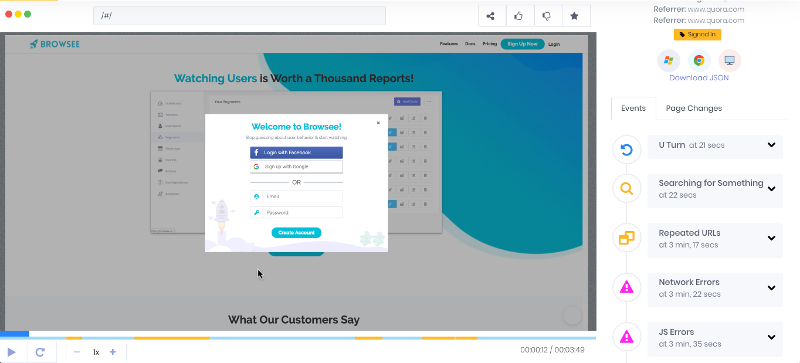Click the Repeated URLs event icon
This screenshot has width=800, height=363.
(627, 238)
